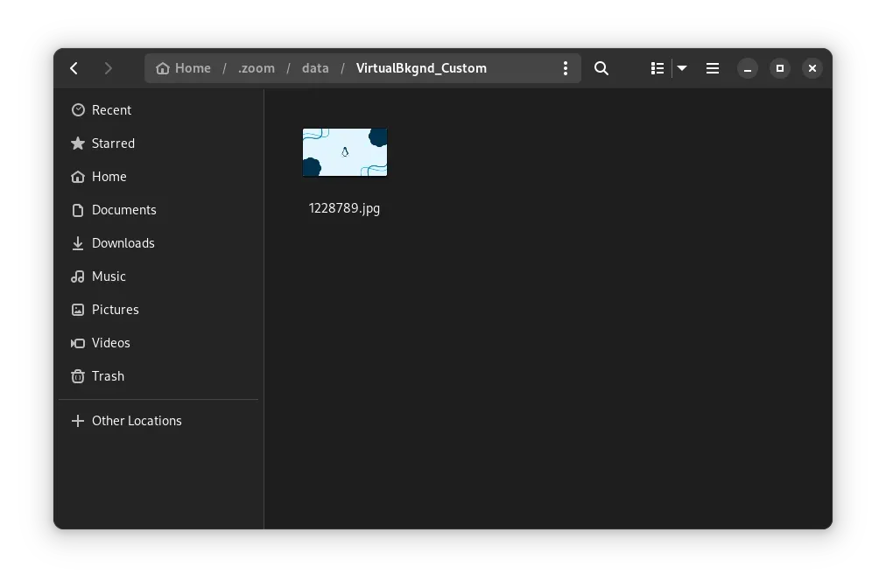This screenshot has width=886, height=588.
Task: Open the Documents sidebar entry
Action: pyautogui.click(x=123, y=209)
